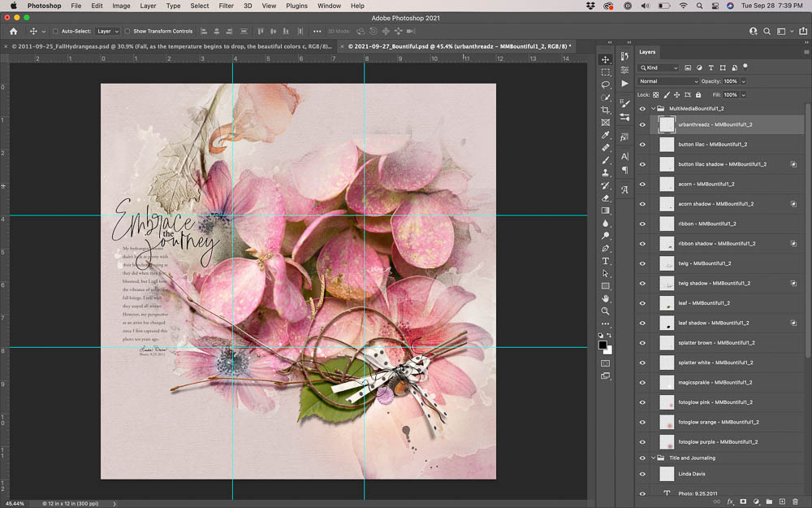812x508 pixels.
Task: Open the Move tool preset picker arrow
Action: point(44,32)
